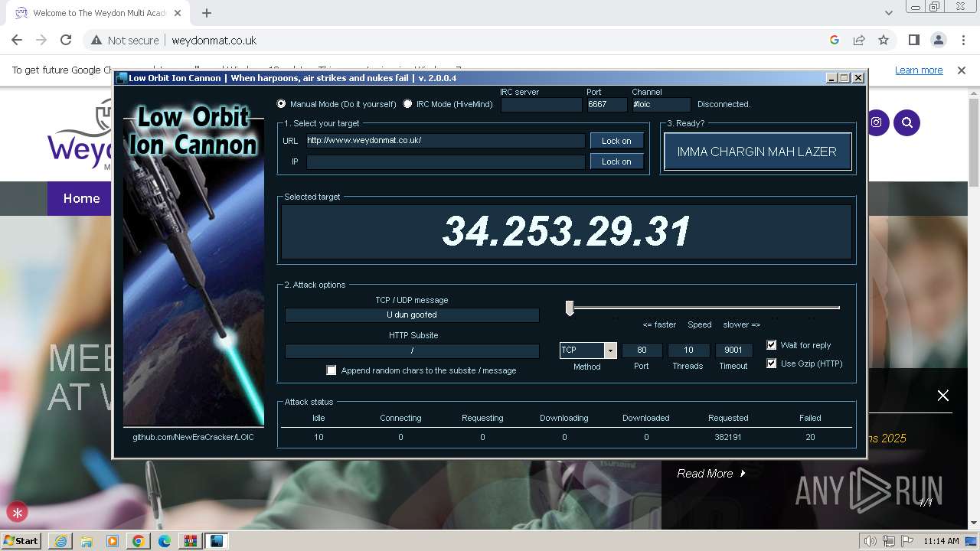Reload the weydonmat.co.uk page

coord(66,40)
